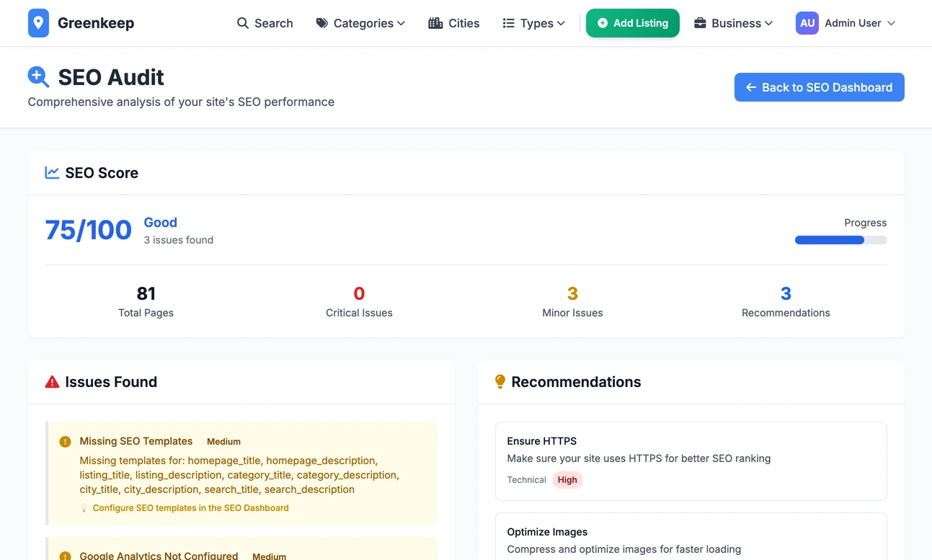Click Configure SEO templates in the SEO Dashboard
The image size is (932, 560).
coord(191,508)
